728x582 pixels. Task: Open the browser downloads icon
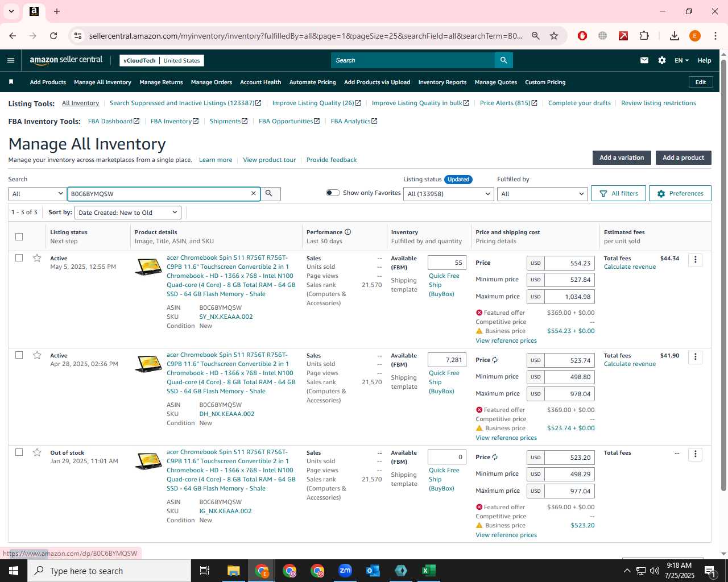[x=674, y=36]
